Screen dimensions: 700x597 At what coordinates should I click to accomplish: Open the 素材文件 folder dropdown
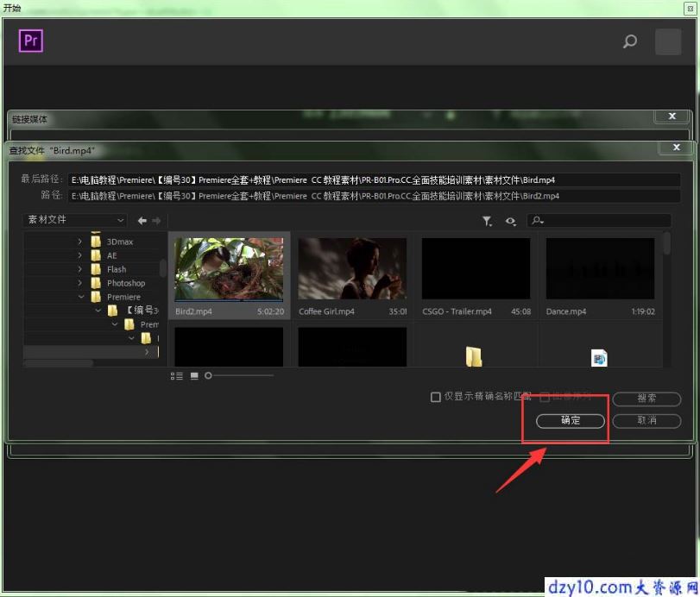pyautogui.click(x=74, y=220)
